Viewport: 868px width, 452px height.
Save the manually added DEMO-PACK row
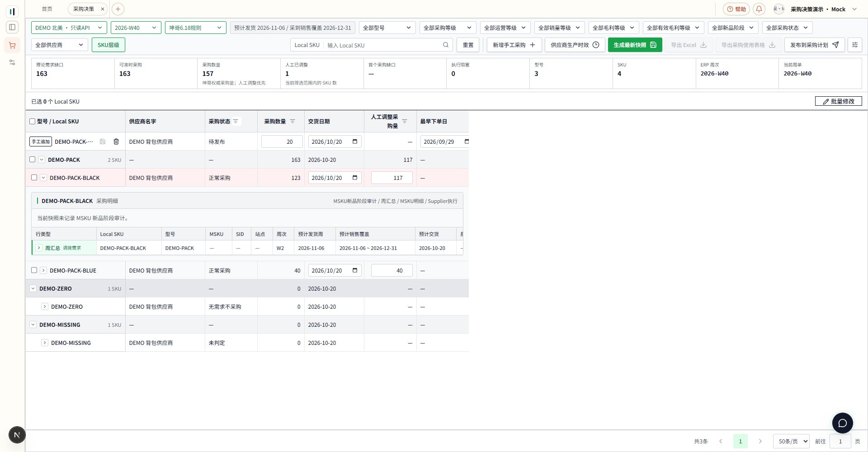(103, 141)
